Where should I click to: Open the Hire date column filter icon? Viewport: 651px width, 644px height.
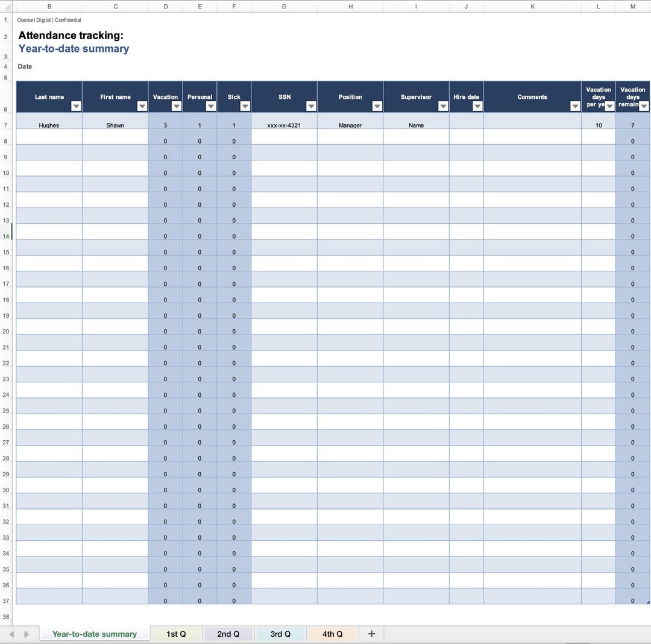click(x=477, y=106)
